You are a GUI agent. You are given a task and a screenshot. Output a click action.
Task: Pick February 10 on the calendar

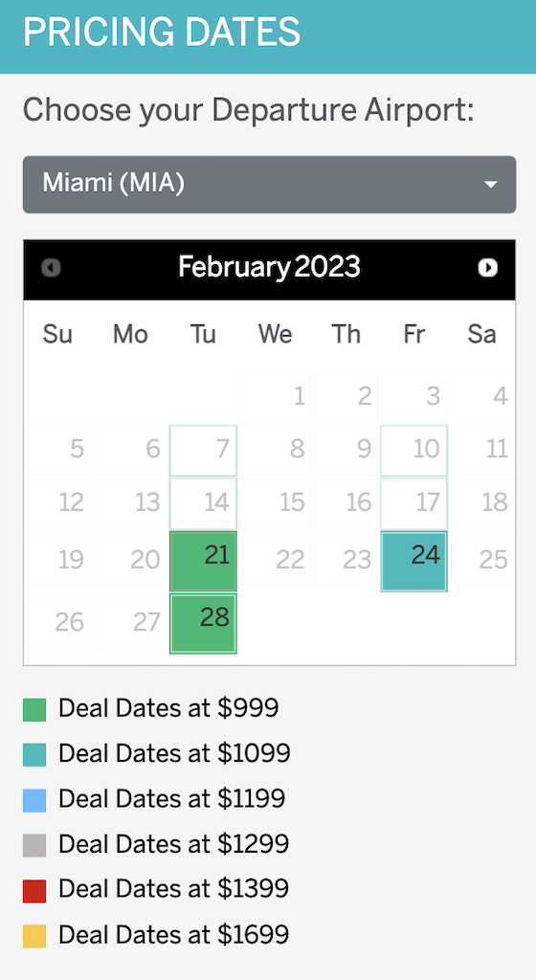(414, 450)
